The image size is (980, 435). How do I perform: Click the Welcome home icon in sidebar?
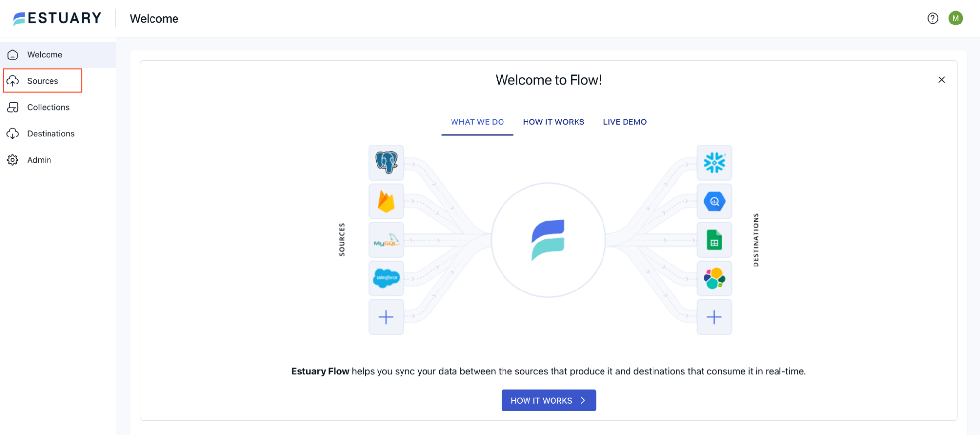13,55
